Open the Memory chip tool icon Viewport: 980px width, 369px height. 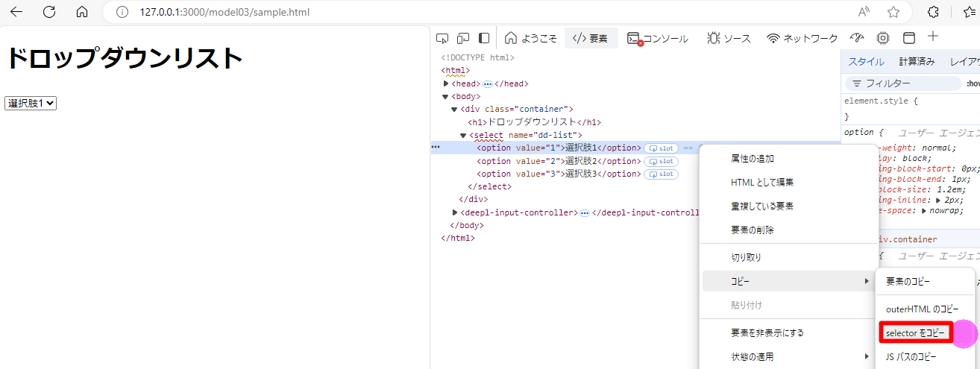click(883, 38)
